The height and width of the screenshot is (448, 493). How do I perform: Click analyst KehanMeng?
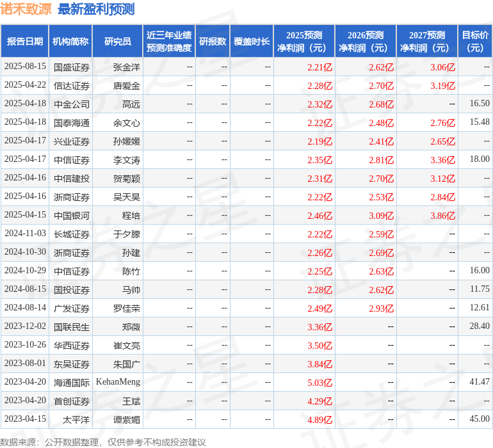(118, 381)
